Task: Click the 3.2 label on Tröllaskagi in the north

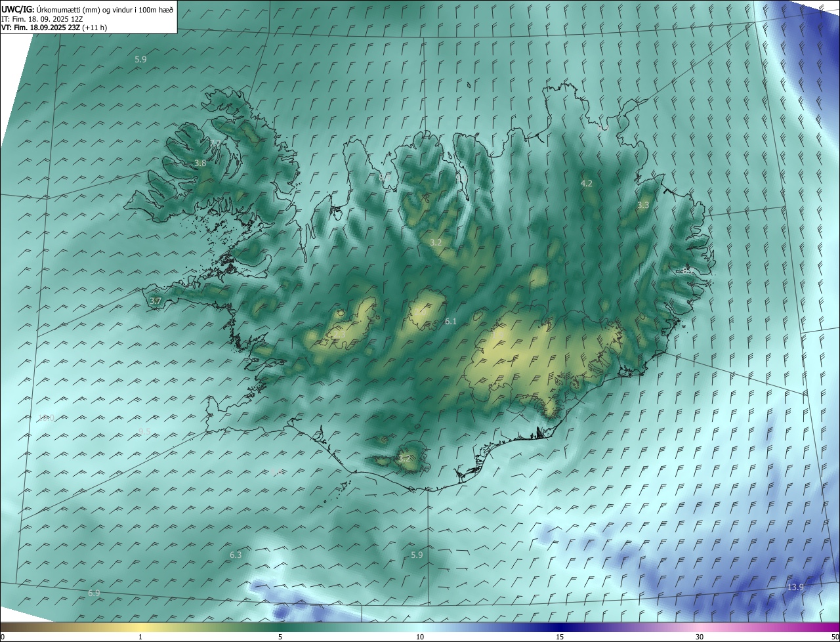Action: (x=436, y=243)
